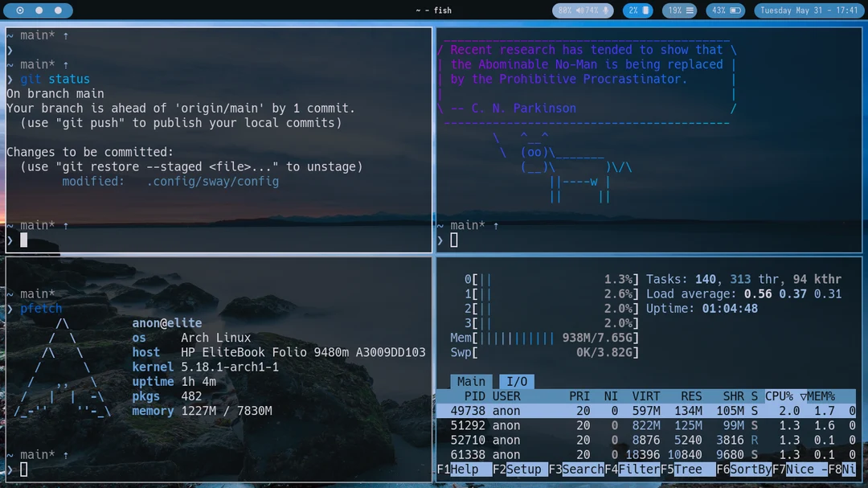This screenshot has height=488, width=868.
Task: Select the Main tab in htop
Action: tap(470, 381)
